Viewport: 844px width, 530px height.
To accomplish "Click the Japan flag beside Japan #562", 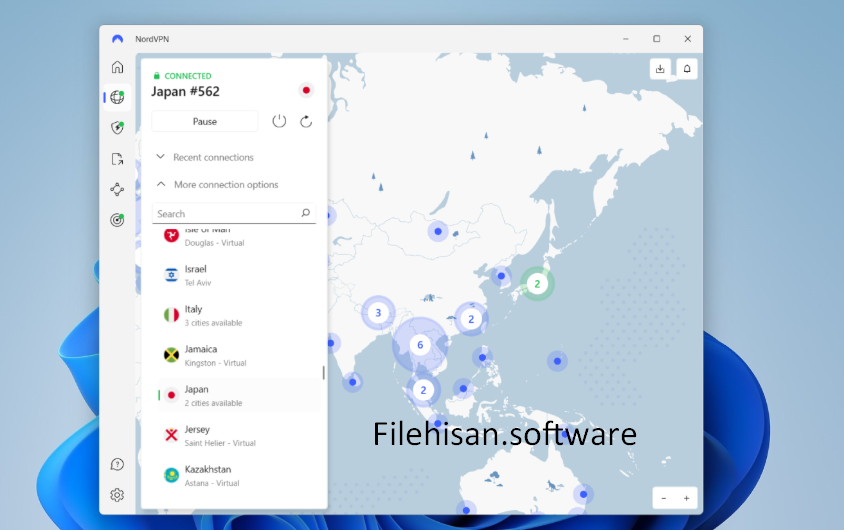I will [306, 90].
